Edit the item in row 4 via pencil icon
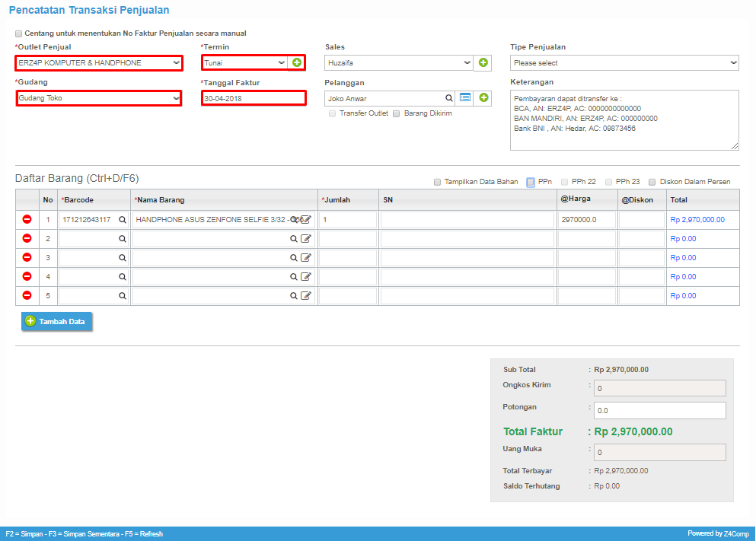 (x=306, y=276)
